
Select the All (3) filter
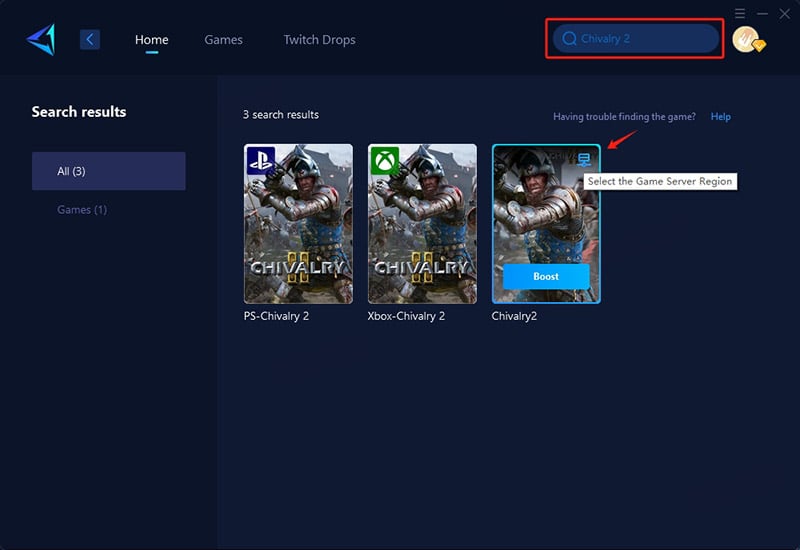[x=109, y=171]
